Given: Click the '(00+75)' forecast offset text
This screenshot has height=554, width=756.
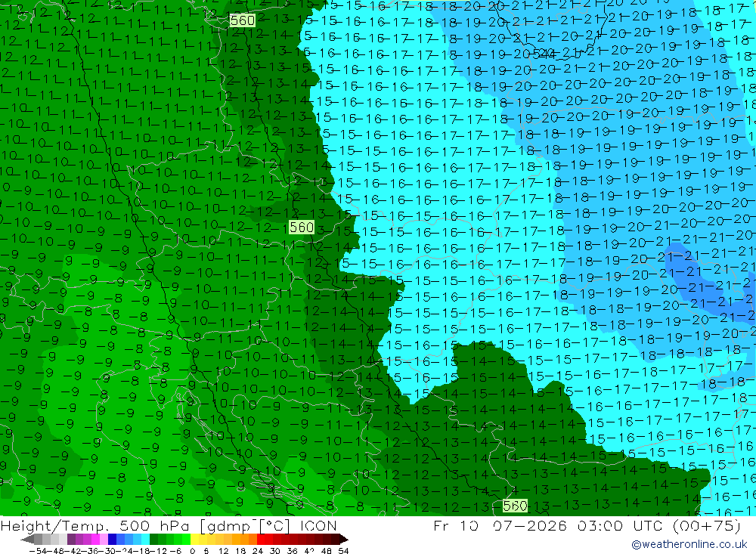Looking at the screenshot, I should pos(706,525).
